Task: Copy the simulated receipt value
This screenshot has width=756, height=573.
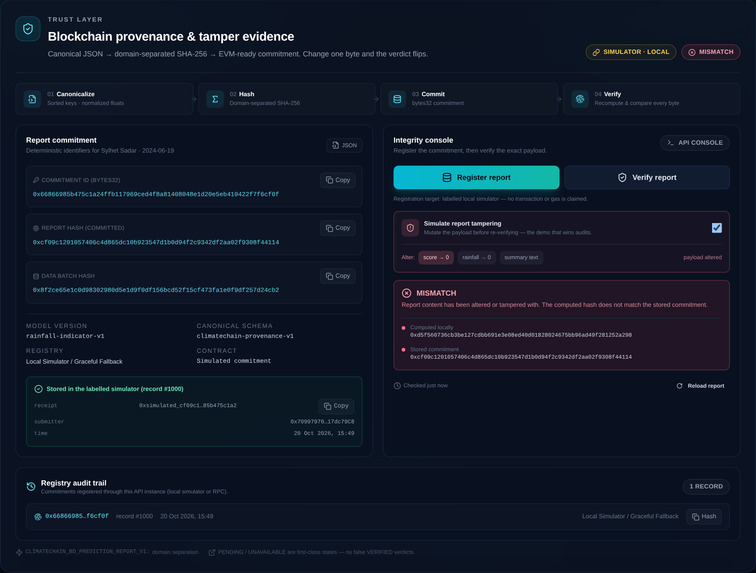Action: [x=336, y=406]
